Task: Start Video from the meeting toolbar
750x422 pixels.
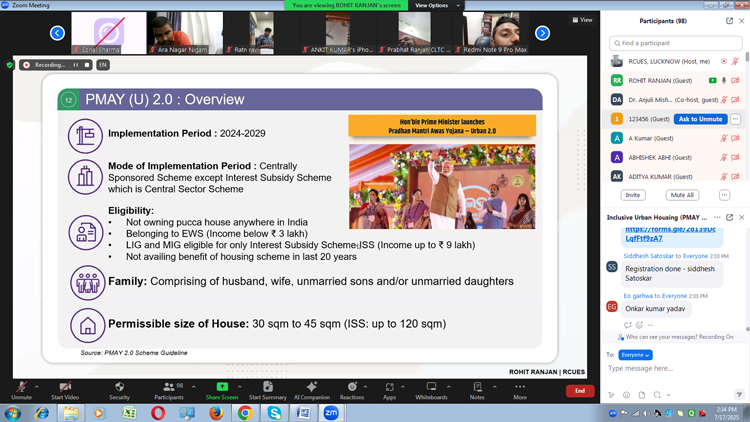Action: click(65, 390)
